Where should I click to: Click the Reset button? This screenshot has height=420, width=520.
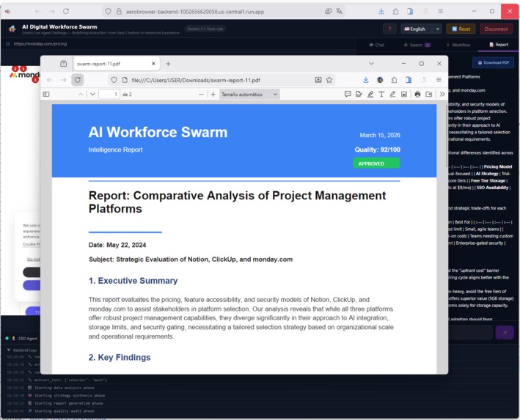point(461,29)
